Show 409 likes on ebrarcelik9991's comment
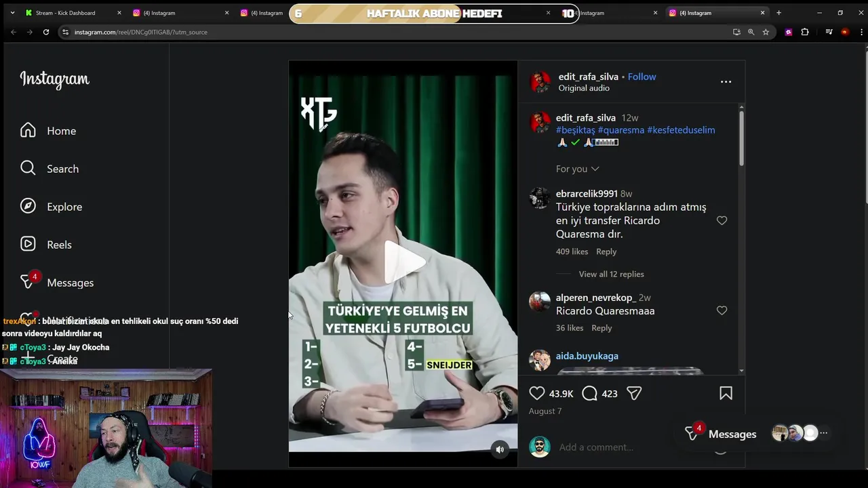868x488 pixels. click(572, 251)
